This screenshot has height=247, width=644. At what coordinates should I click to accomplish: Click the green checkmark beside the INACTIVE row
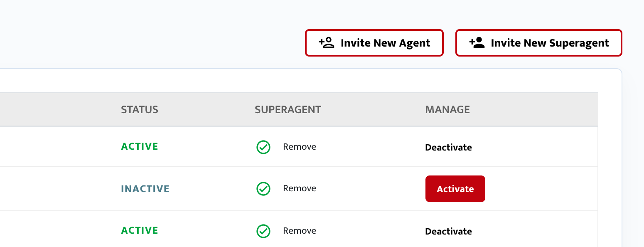[x=263, y=189]
